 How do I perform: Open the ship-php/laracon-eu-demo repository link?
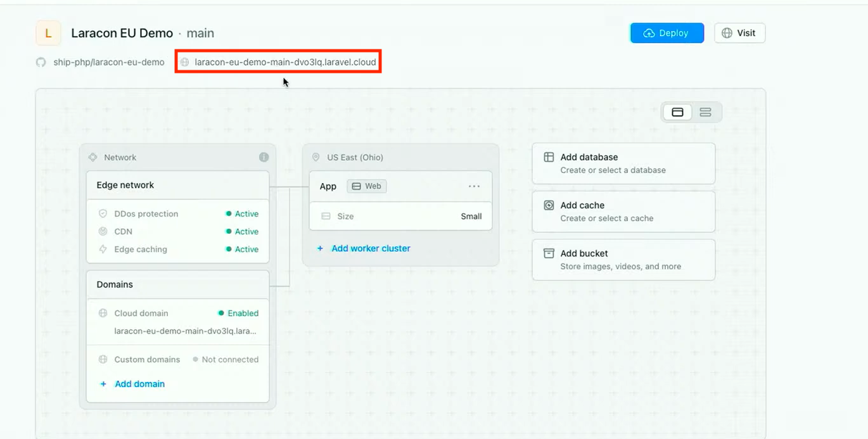[109, 62]
